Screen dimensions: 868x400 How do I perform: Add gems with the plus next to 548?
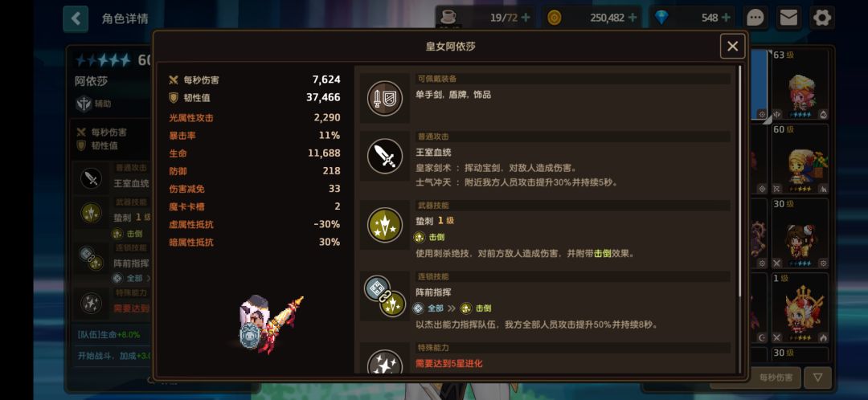[x=725, y=18]
